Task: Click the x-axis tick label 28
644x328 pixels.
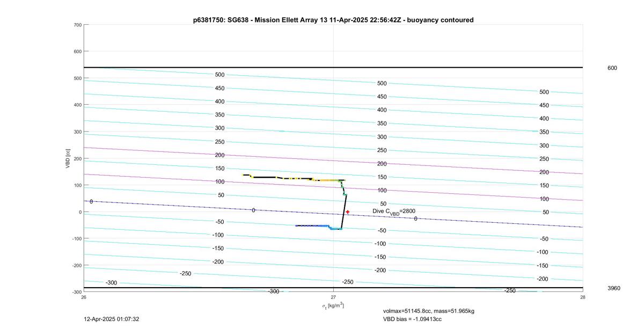Action: pyautogui.click(x=583, y=297)
